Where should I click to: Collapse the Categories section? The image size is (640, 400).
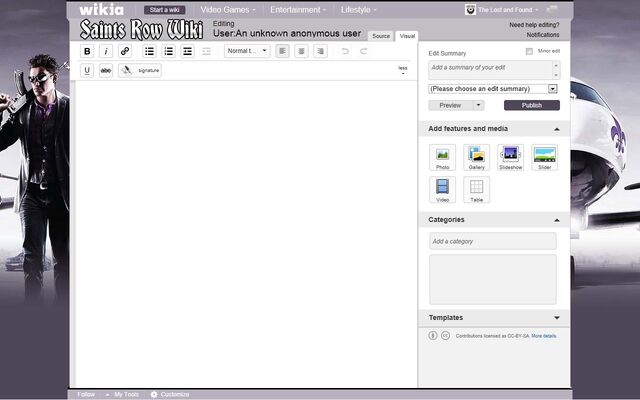point(557,220)
